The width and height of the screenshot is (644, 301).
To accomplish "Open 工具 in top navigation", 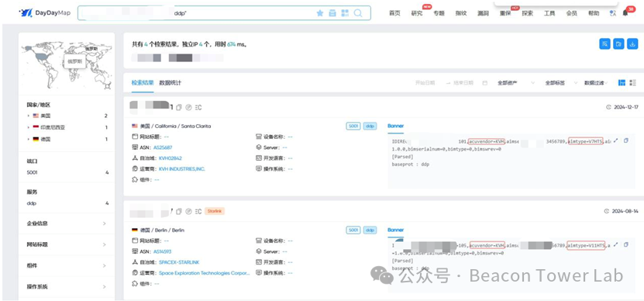I will 549,13.
